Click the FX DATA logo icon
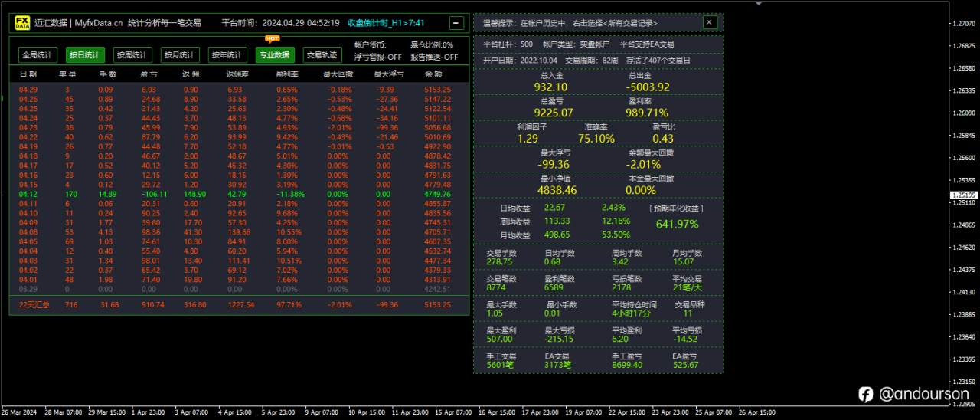This screenshot has height=420, width=980. pyautogui.click(x=23, y=23)
